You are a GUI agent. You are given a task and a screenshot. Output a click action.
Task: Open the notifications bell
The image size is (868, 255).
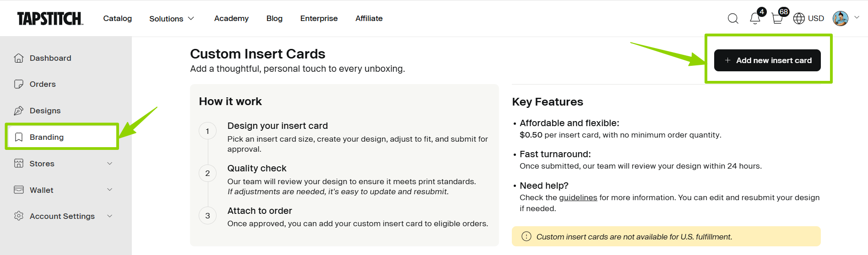click(755, 18)
